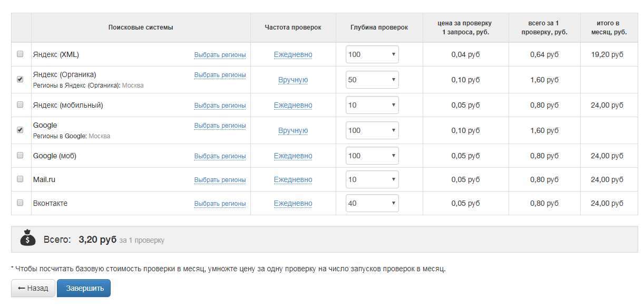Expand depth dropdown for Яндекс (Органика)

tap(372, 80)
